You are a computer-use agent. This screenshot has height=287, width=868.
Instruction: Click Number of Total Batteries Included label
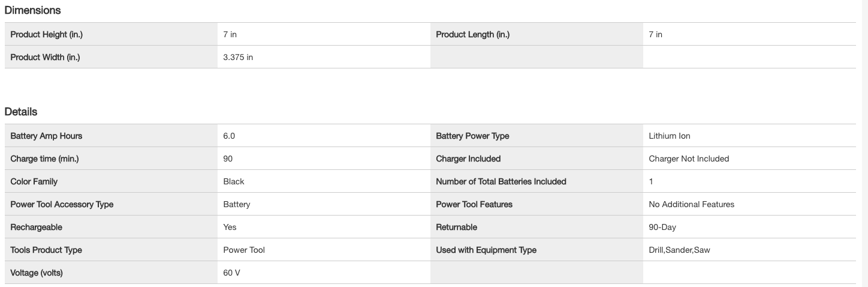click(501, 181)
